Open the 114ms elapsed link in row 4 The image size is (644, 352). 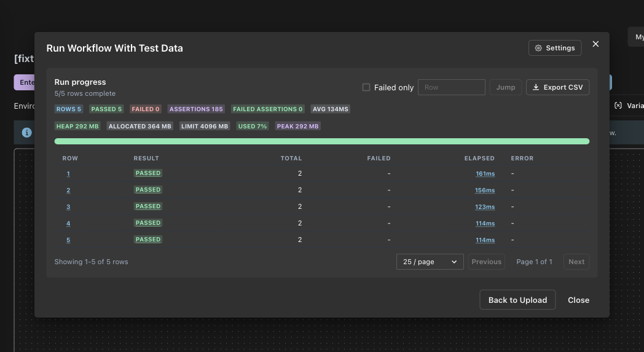pyautogui.click(x=485, y=224)
